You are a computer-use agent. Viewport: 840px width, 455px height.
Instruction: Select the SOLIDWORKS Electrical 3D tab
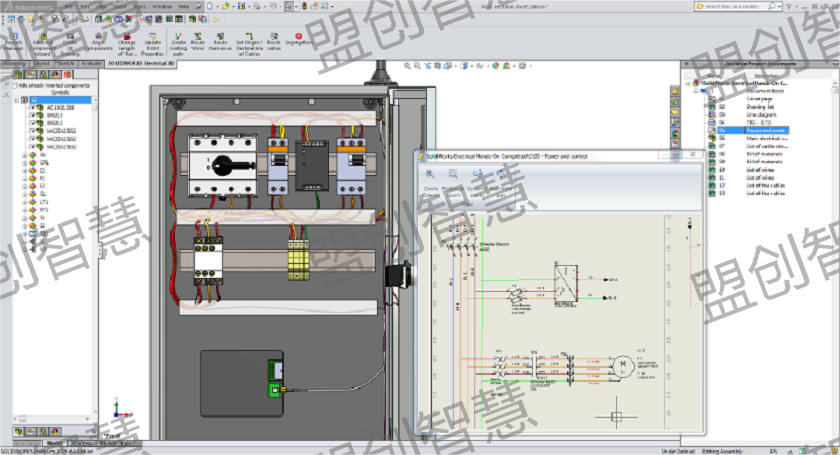[141, 63]
